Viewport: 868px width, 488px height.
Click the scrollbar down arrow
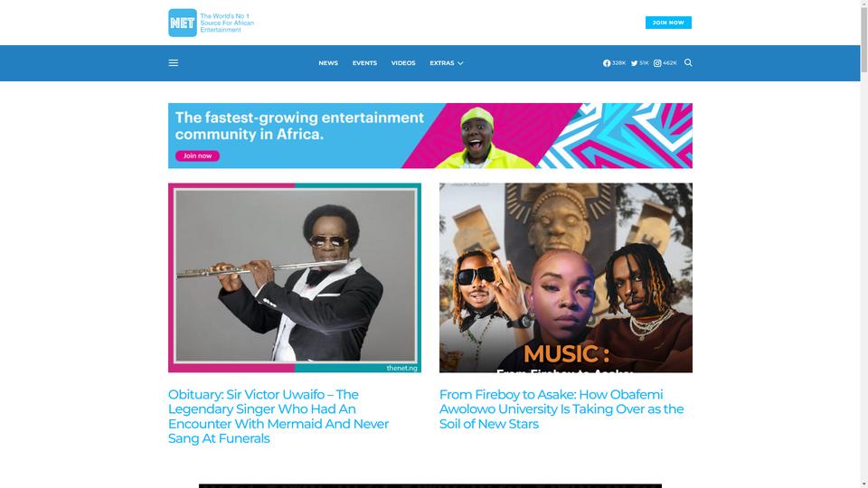[x=863, y=484]
